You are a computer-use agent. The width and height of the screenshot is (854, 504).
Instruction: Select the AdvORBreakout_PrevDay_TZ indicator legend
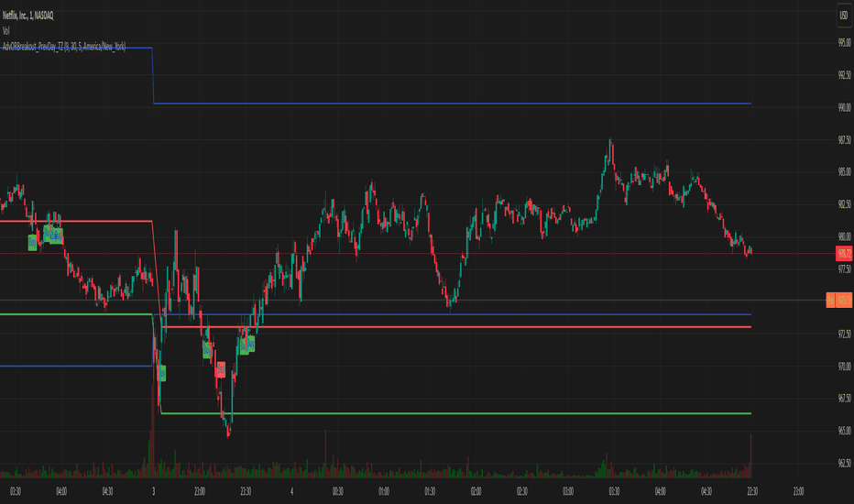pos(64,47)
